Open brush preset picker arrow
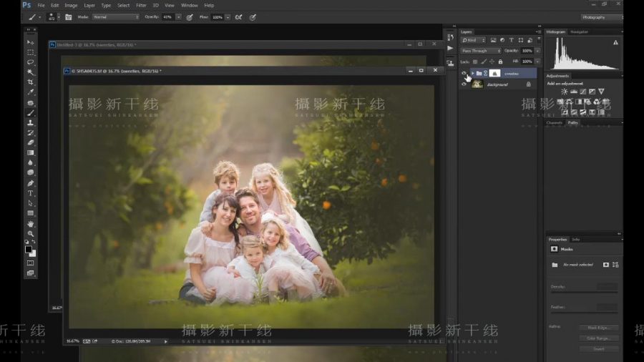 pos(59,17)
